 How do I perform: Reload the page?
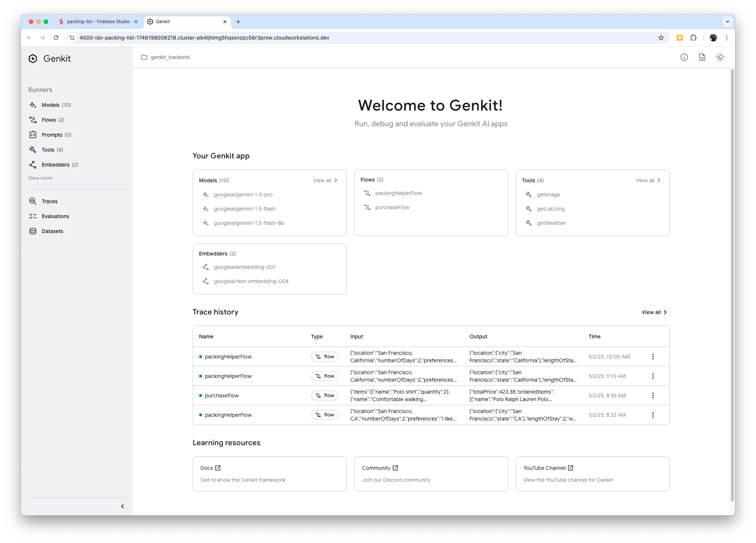[x=56, y=38]
